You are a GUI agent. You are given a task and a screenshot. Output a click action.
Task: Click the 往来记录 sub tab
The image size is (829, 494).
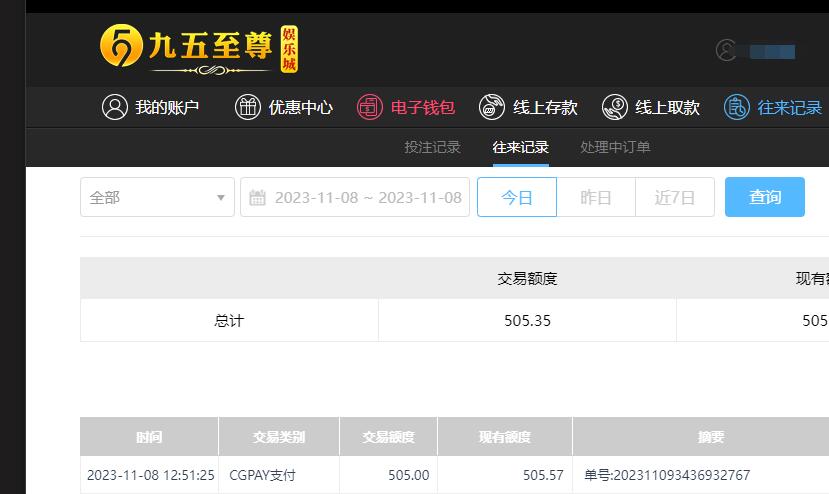click(x=520, y=147)
